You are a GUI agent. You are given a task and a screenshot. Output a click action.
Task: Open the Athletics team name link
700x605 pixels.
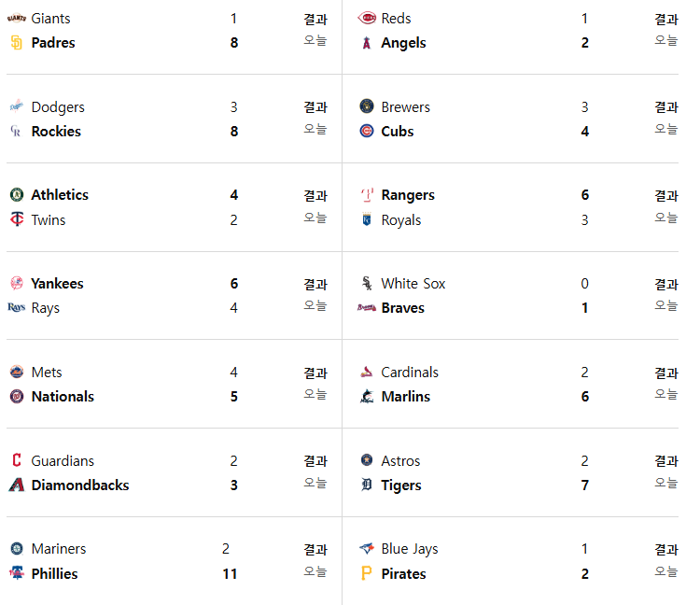click(60, 195)
